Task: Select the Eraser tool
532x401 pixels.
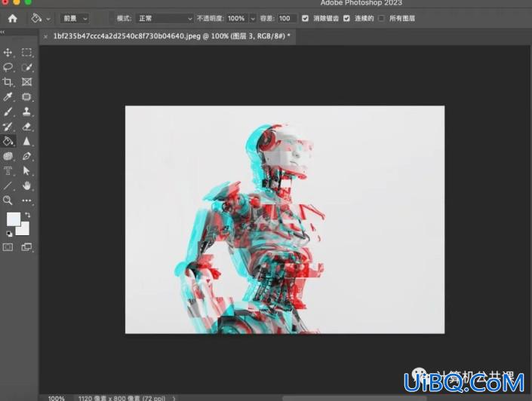Action: click(x=26, y=127)
